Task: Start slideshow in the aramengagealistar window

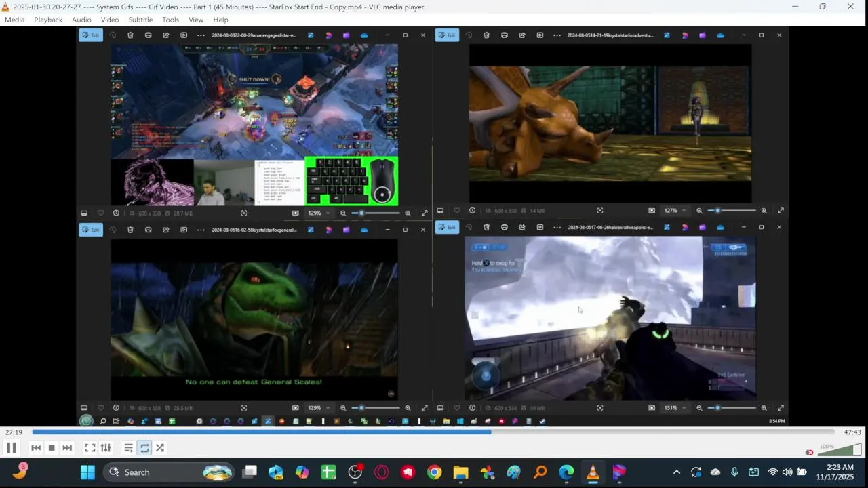Action: point(183,35)
